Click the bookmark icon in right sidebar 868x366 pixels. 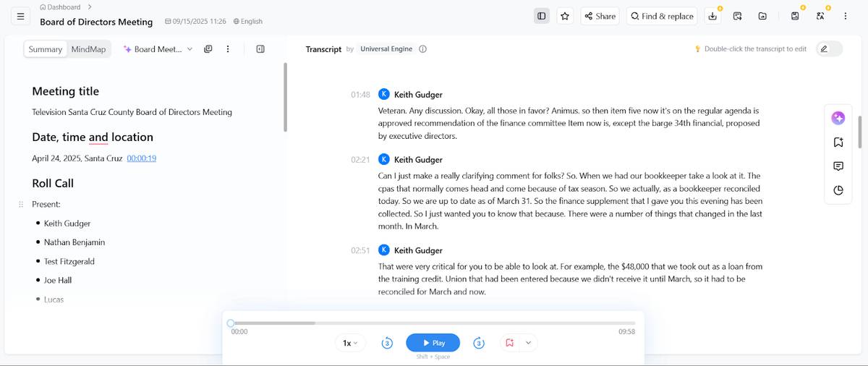pyautogui.click(x=838, y=142)
